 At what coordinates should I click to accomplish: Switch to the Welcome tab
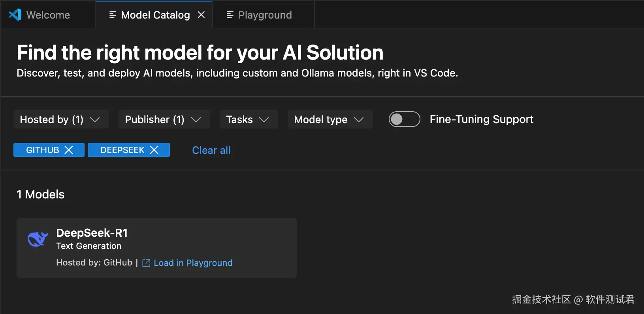(x=48, y=15)
